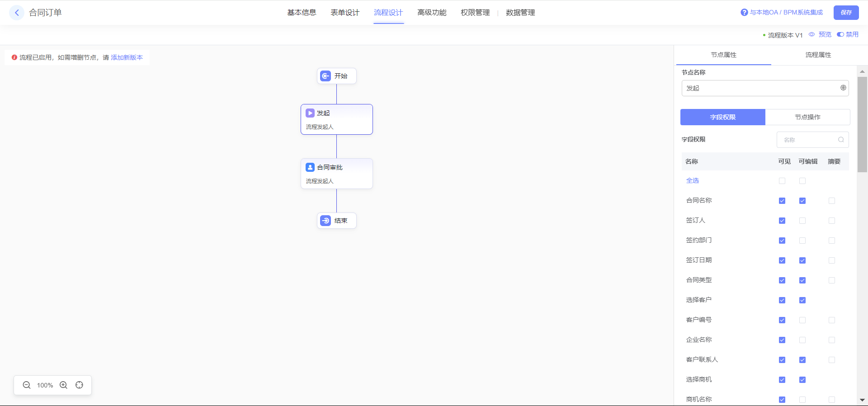This screenshot has width=868, height=406.
Task: Check the 全选 可见 checkbox
Action: point(782,181)
